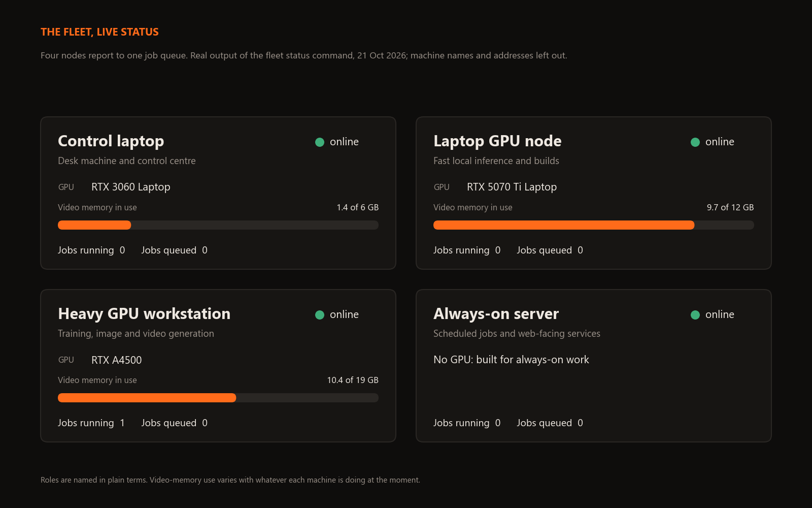Click 'Fast local inference and builds' subtitle

click(x=496, y=161)
